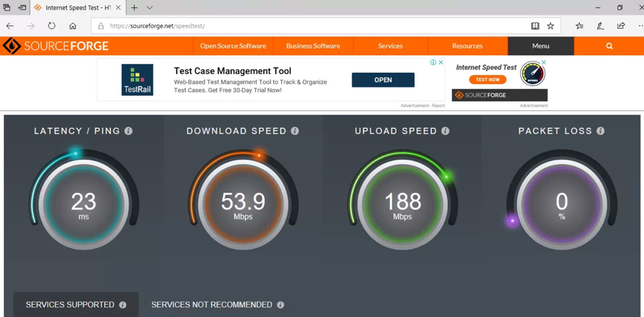Open the Share page icon

[621, 26]
